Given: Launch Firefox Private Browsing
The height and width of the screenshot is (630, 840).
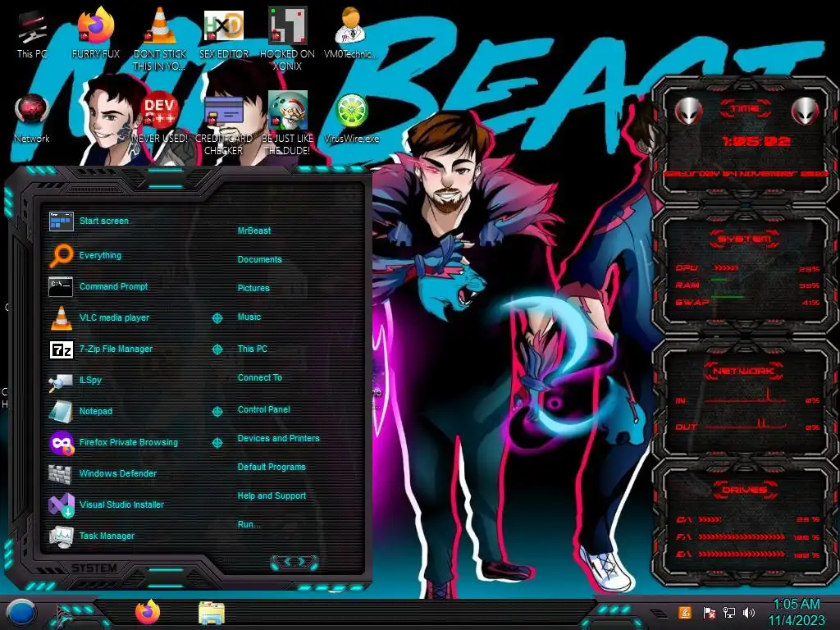Looking at the screenshot, I should [x=113, y=442].
